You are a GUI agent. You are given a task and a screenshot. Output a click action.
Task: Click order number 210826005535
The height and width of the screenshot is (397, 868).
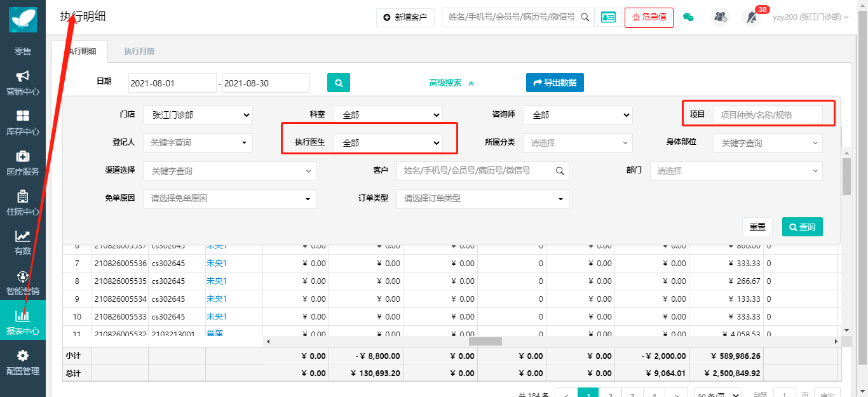pyautogui.click(x=120, y=281)
